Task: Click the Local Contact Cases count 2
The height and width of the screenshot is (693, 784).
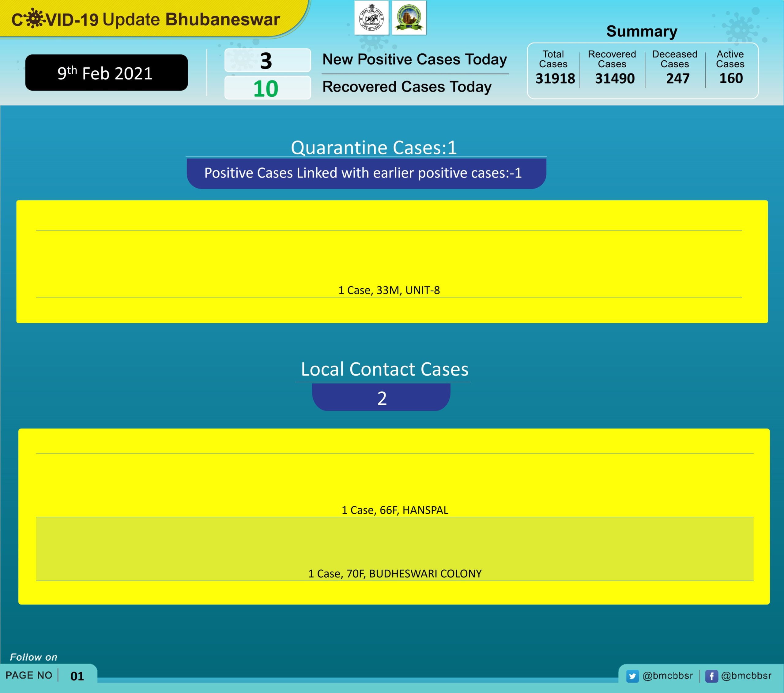Action: (x=381, y=398)
